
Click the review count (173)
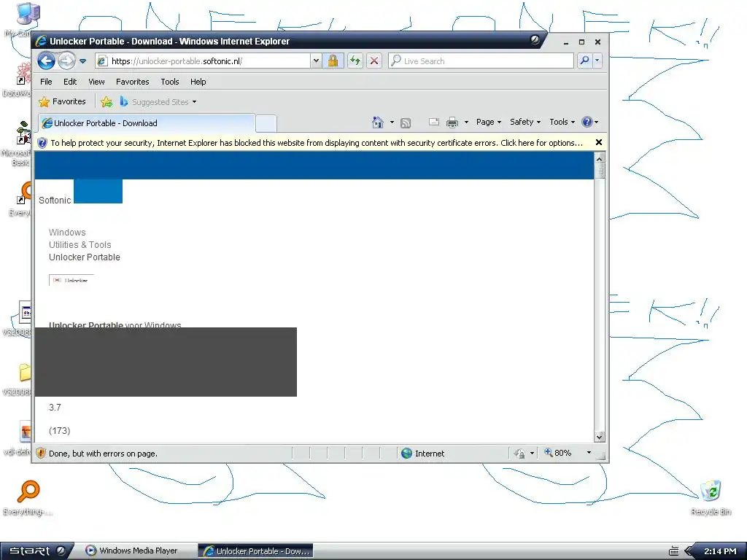point(60,431)
